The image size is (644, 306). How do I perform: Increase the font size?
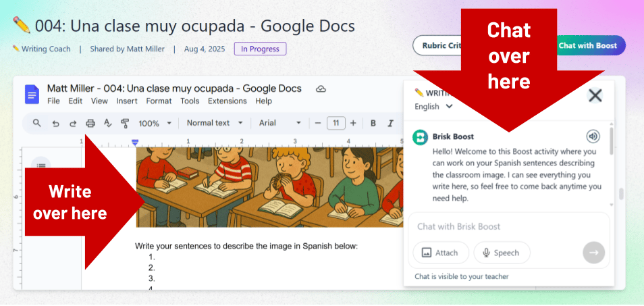tap(353, 123)
